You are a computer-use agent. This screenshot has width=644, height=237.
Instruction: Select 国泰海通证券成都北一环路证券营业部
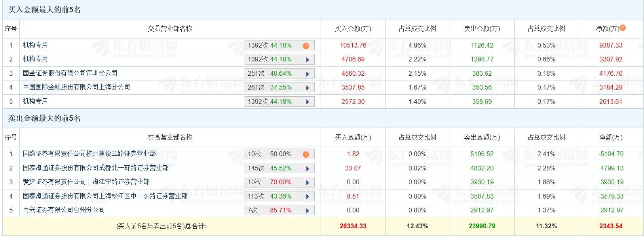coord(95,168)
